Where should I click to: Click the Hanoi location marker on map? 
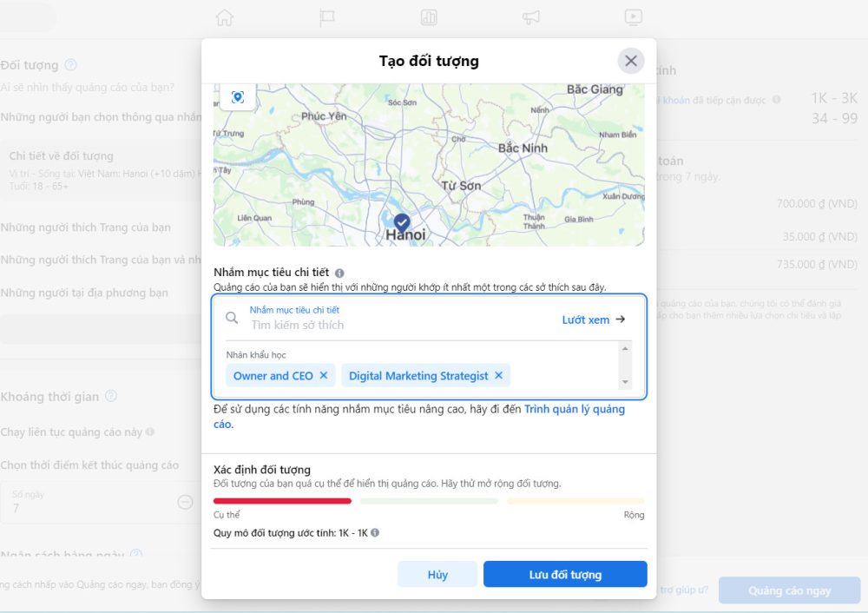click(x=402, y=222)
